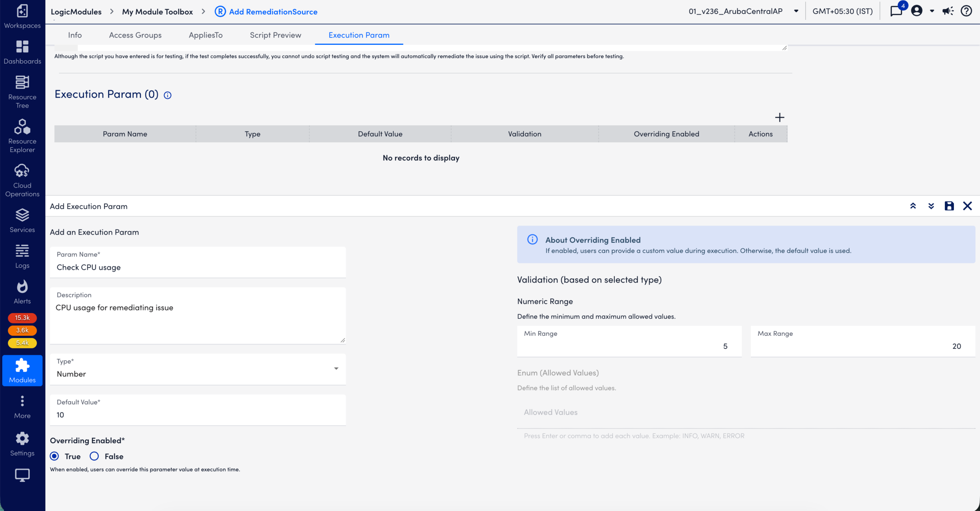This screenshot has width=980, height=511.
Task: Switch to the AppliesTo tab
Action: pyautogui.click(x=206, y=35)
